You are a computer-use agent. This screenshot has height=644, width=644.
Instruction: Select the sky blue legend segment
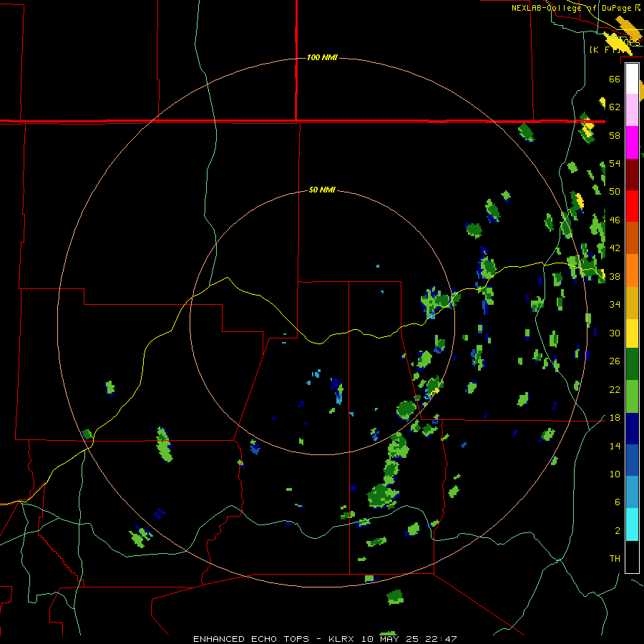pyautogui.click(x=632, y=492)
